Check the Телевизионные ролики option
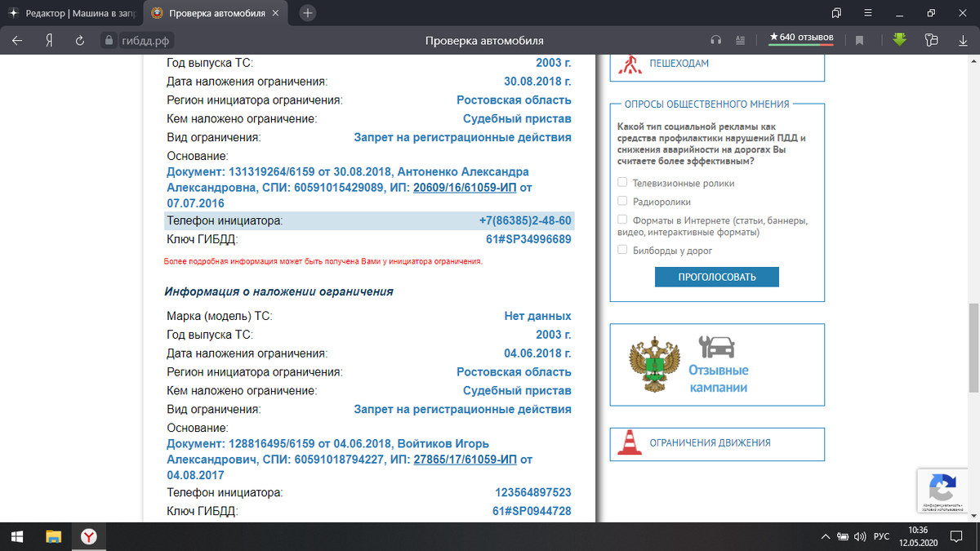 622,183
